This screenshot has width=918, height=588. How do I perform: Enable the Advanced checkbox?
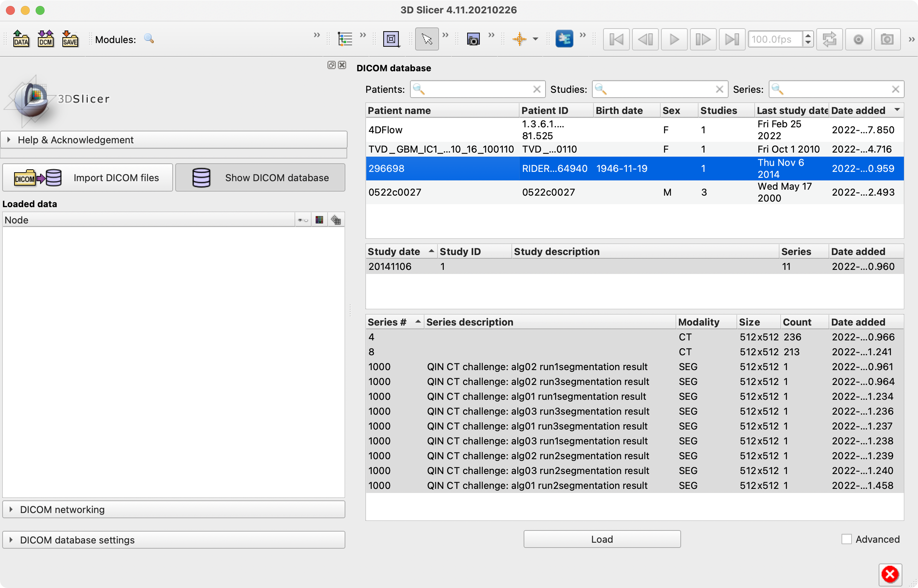847,539
